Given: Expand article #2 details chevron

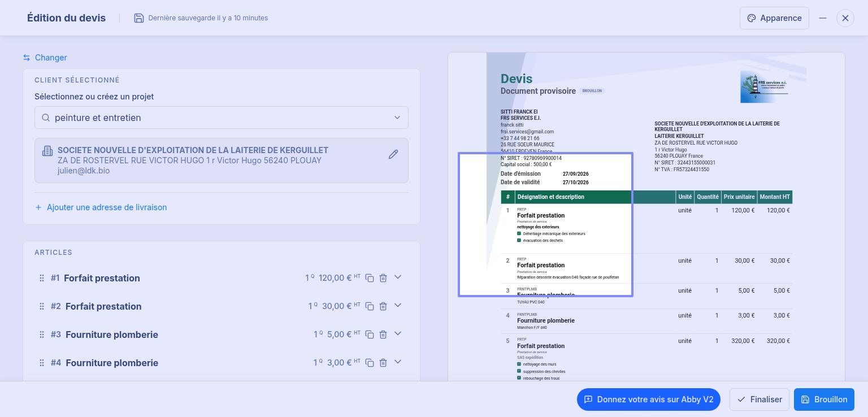Looking at the screenshot, I should click(398, 305).
